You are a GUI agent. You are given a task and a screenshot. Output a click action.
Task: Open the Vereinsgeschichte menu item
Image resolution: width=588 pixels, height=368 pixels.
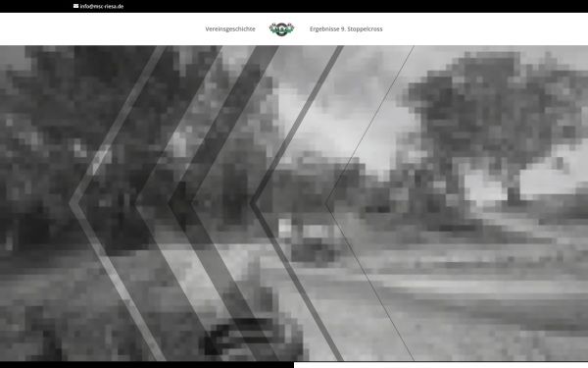(x=230, y=28)
